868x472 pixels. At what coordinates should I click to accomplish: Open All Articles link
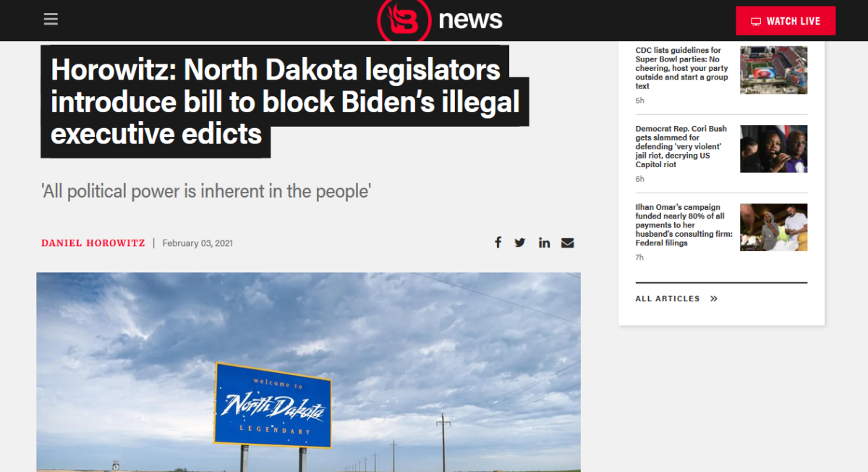pos(668,298)
